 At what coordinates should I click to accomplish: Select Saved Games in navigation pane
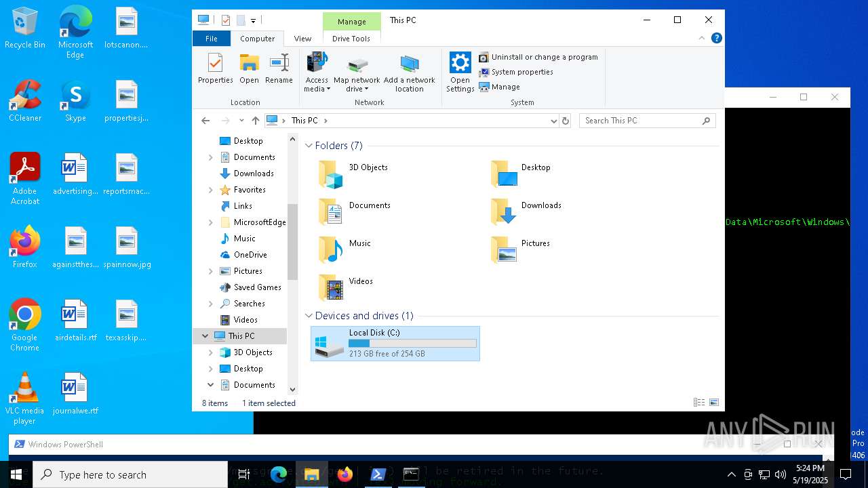pos(257,287)
